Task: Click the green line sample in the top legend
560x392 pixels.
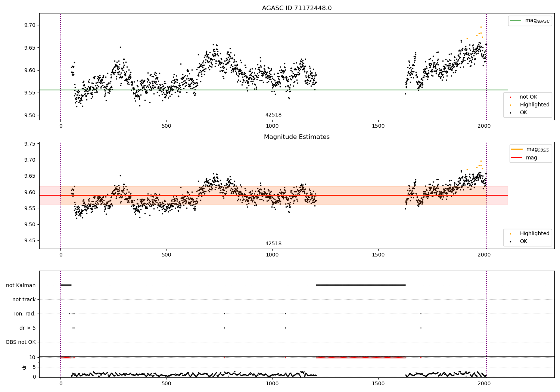Action: click(x=516, y=20)
